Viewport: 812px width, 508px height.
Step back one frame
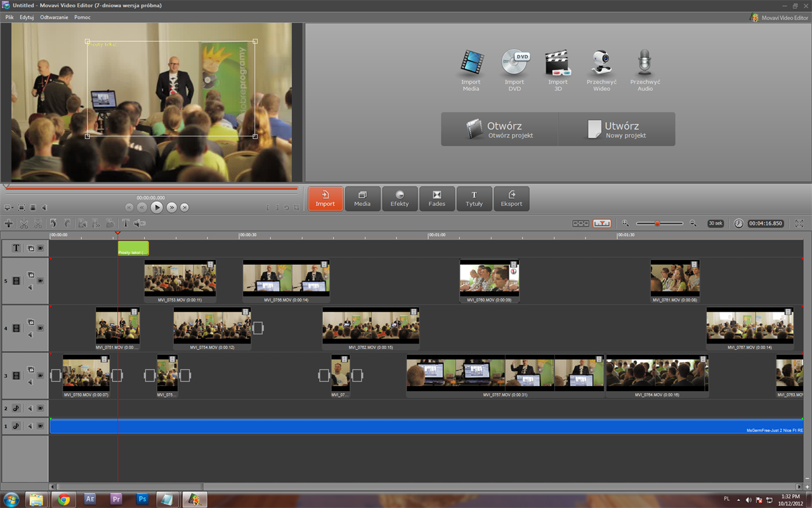(142, 207)
